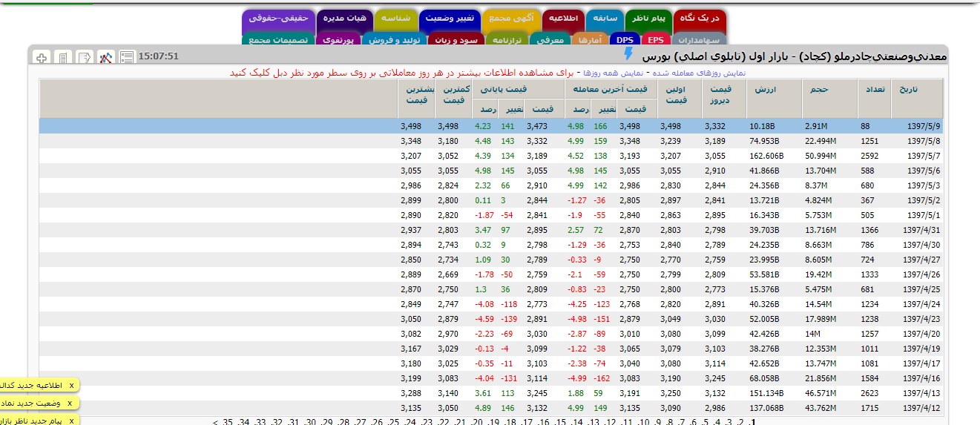Switch to the EPS tab
The image size is (980, 425).
[655, 39]
